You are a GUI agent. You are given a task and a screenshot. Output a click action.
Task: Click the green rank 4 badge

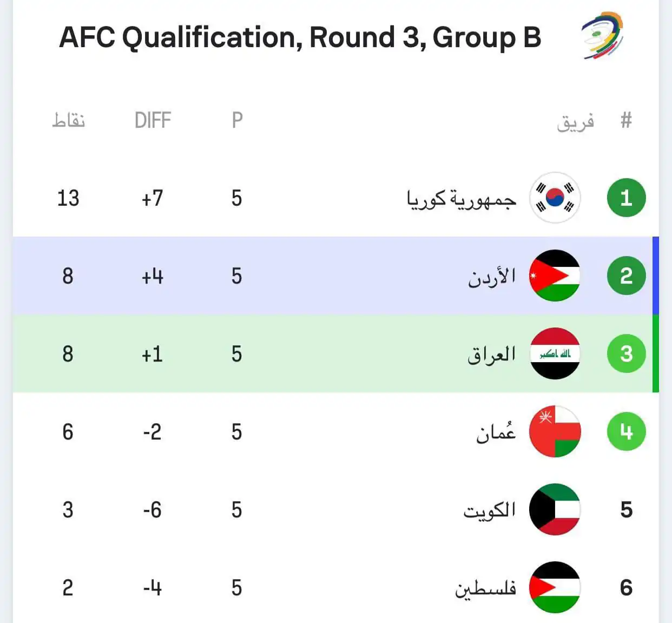point(626,432)
